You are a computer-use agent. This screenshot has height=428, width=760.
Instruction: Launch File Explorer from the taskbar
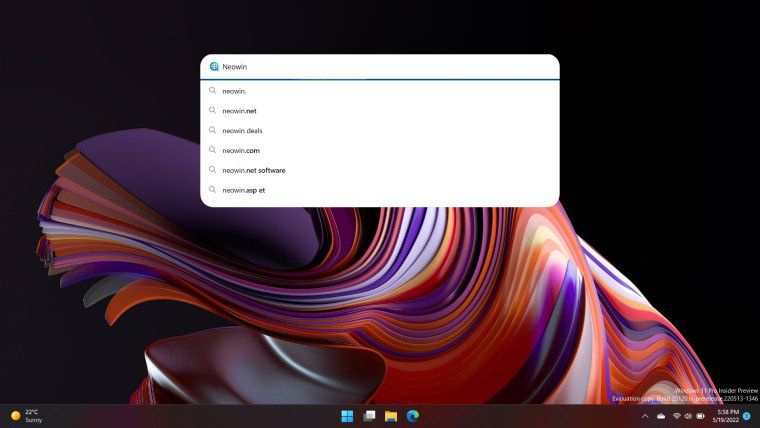(x=391, y=416)
